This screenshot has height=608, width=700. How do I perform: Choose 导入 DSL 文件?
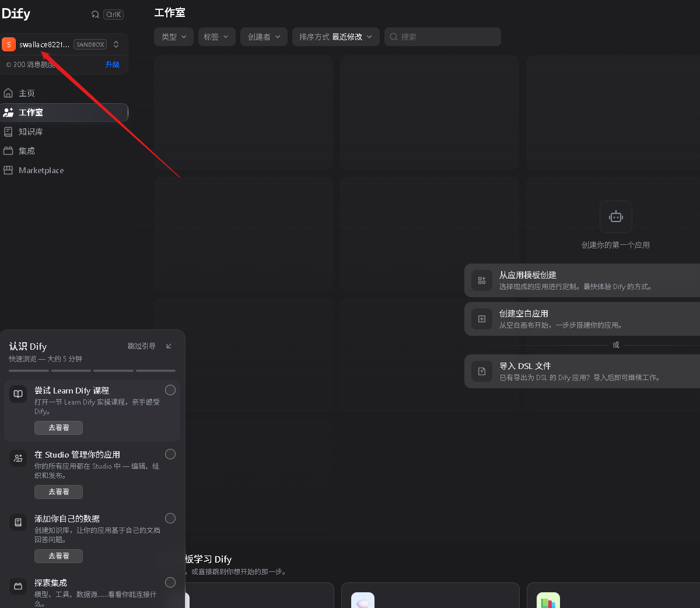(x=582, y=371)
